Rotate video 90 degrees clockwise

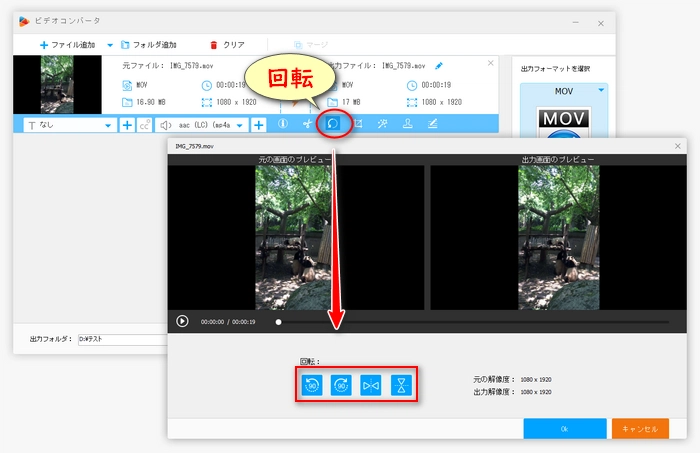341,386
